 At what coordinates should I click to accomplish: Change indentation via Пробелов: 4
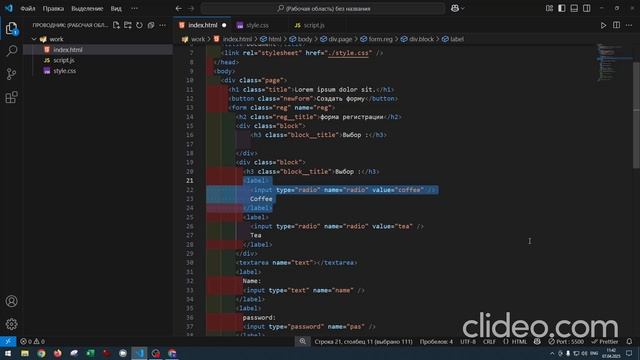point(436,341)
